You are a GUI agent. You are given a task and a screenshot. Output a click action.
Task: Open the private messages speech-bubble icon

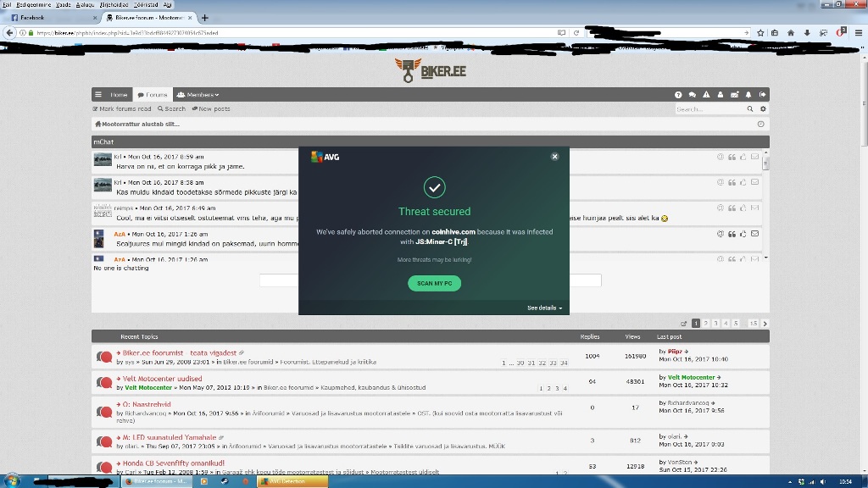pos(692,95)
